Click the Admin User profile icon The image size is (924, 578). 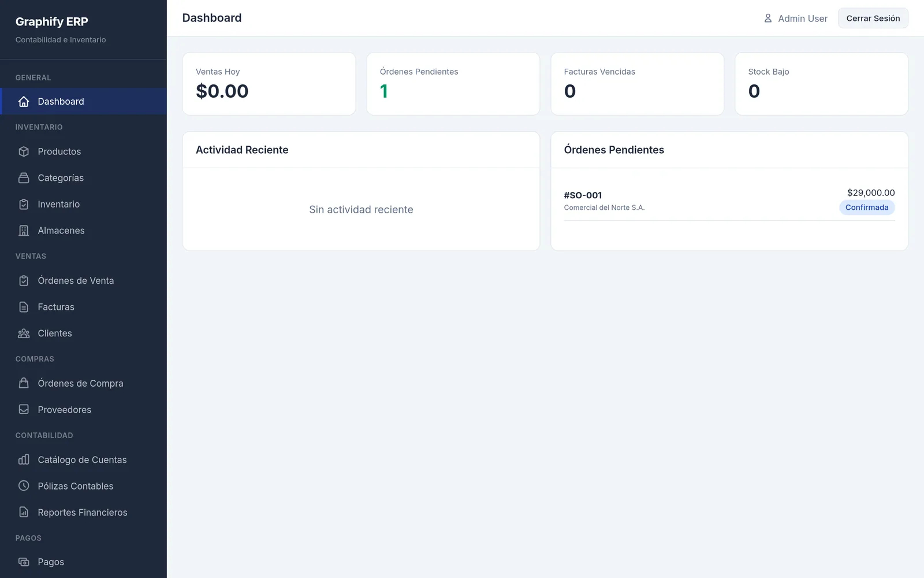point(768,18)
